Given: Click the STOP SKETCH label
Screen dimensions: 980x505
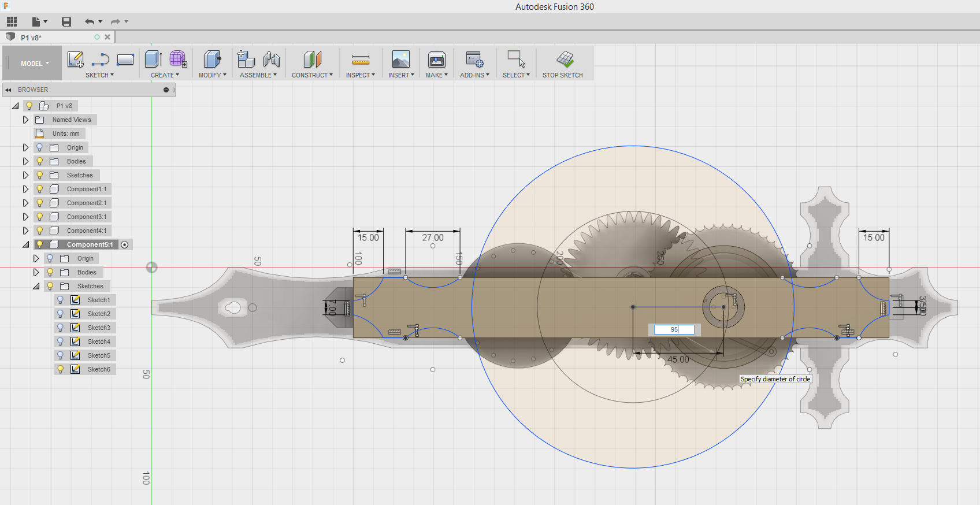Looking at the screenshot, I should (x=563, y=75).
